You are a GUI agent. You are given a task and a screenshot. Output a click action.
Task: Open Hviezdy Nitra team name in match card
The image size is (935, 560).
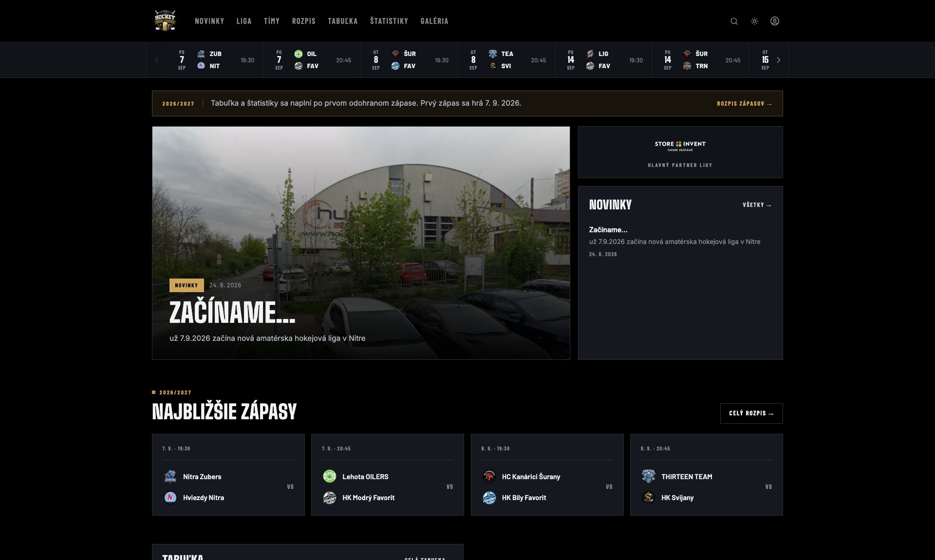tap(204, 498)
